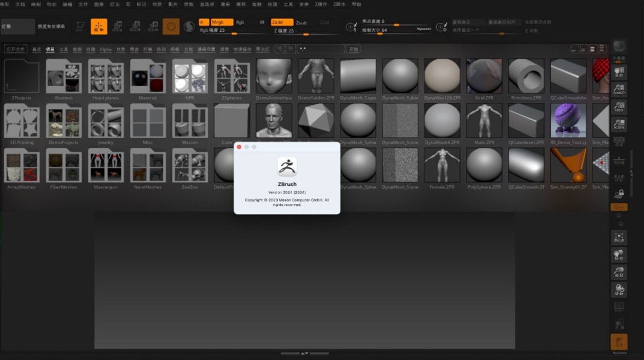Viewport: 644px width, 360px height.
Task: Switch to Rotate mode in top shelf
Action: point(153,26)
